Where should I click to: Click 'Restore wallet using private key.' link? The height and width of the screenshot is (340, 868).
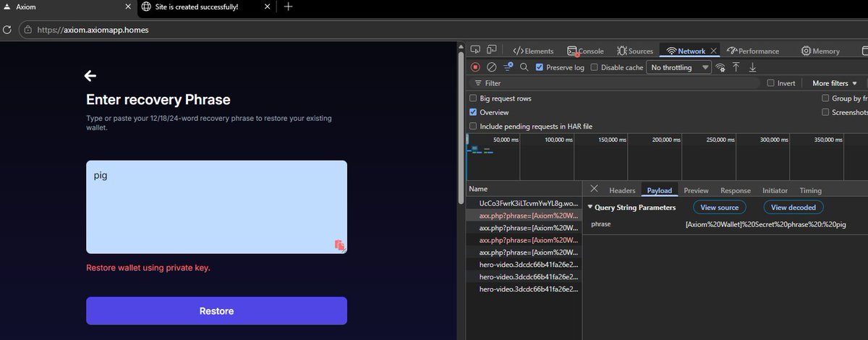coord(148,268)
